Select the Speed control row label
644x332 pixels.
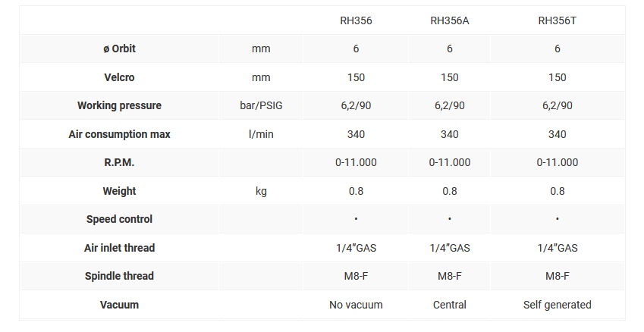[119, 219]
